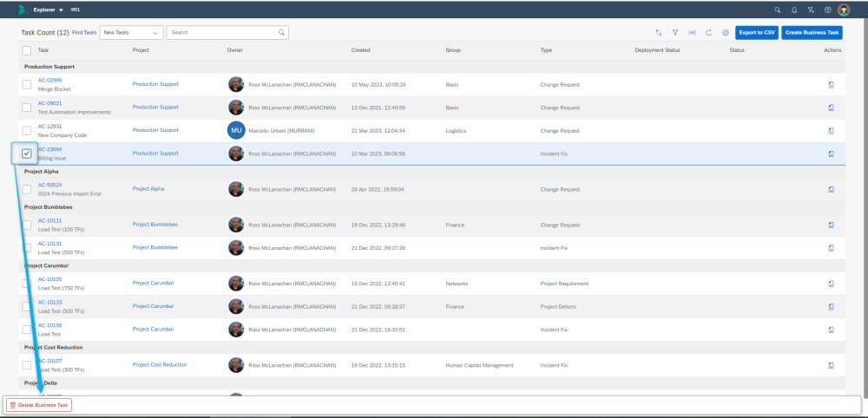The height and width of the screenshot is (418, 868).
Task: Open the add-filter icon in header
Action: 811,10
